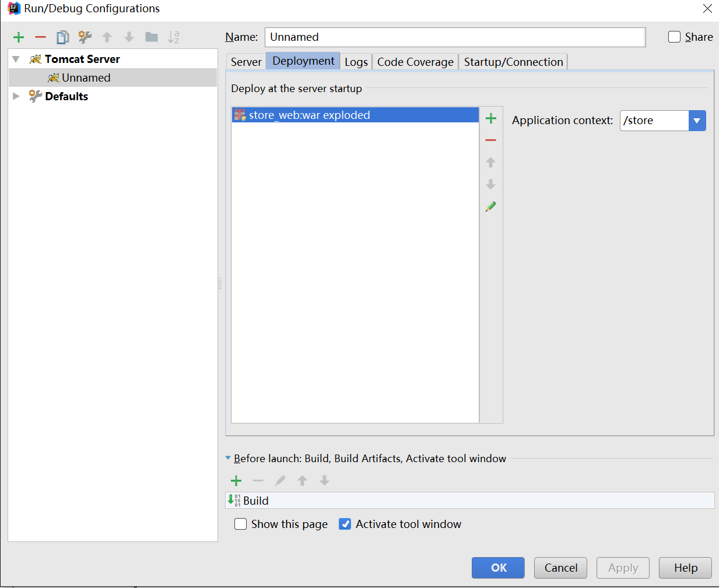The height and width of the screenshot is (588, 719).
Task: Collapse the Tomcat Server tree node
Action: click(16, 59)
